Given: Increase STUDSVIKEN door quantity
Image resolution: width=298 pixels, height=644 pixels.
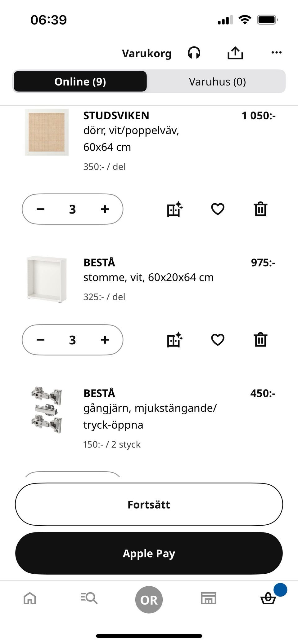Looking at the screenshot, I should point(105,209).
